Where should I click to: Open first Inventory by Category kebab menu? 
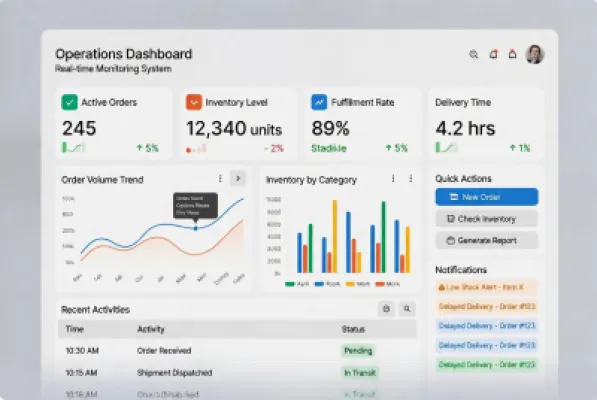coord(393,178)
